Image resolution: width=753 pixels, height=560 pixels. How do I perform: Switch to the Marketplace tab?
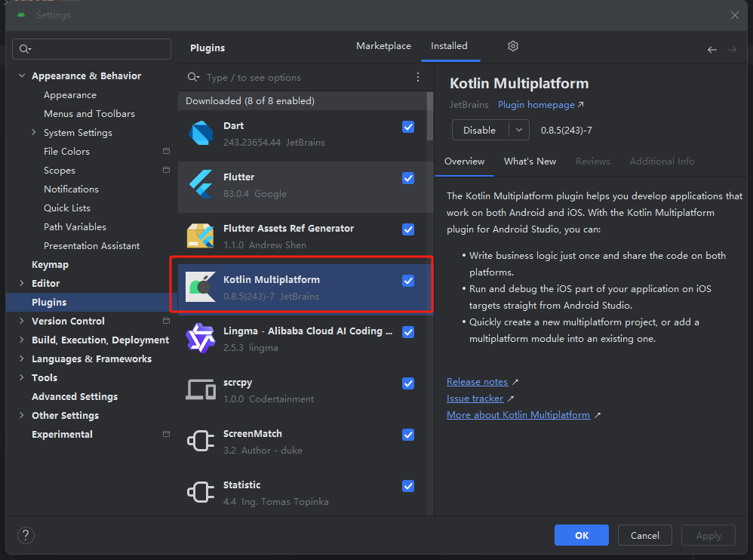click(x=383, y=46)
